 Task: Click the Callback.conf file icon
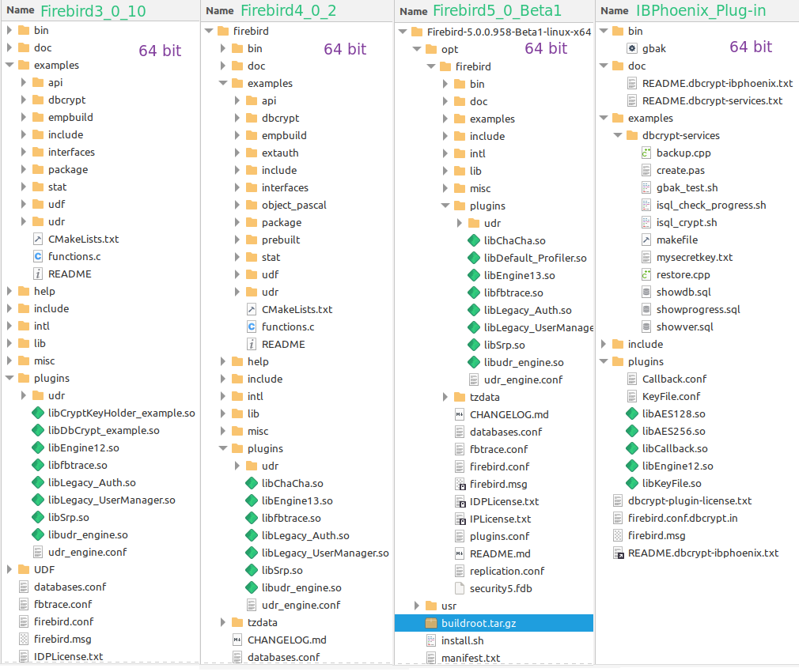(632, 379)
